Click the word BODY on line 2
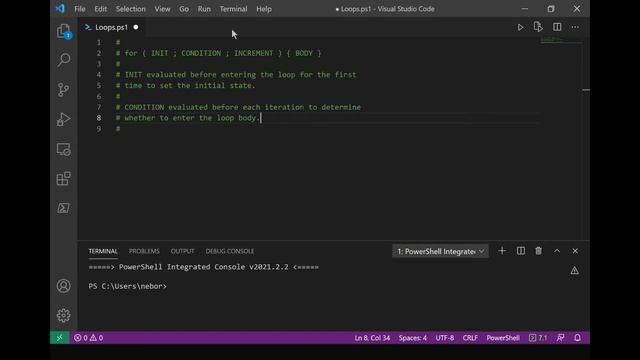The height and width of the screenshot is (360, 640). coord(304,53)
